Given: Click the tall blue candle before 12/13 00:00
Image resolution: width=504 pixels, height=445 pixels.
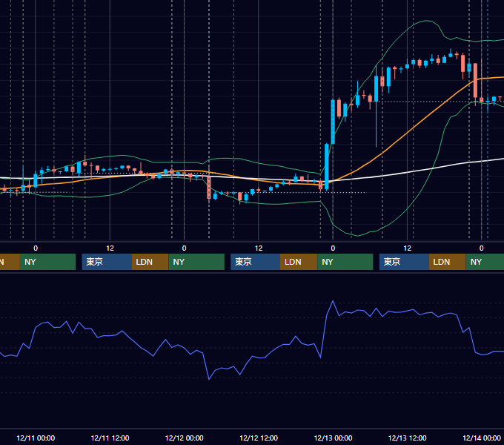Looking at the screenshot, I should pyautogui.click(x=327, y=167).
